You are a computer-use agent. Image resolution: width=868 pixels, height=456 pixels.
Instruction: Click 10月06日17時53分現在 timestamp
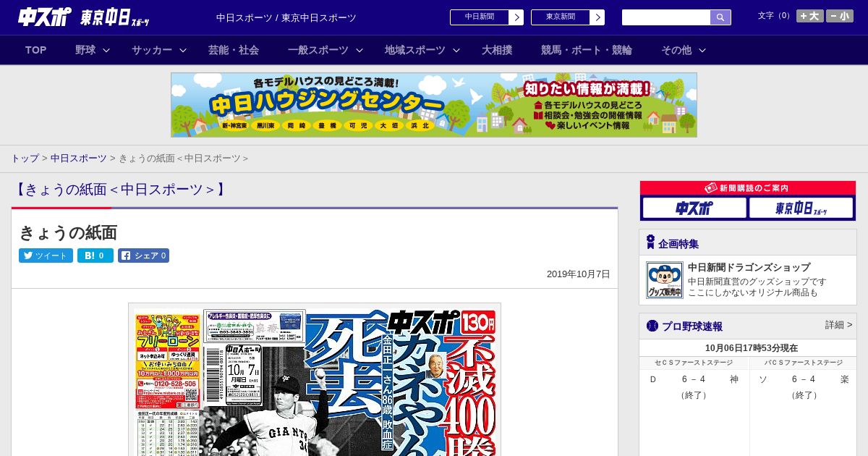(x=752, y=347)
